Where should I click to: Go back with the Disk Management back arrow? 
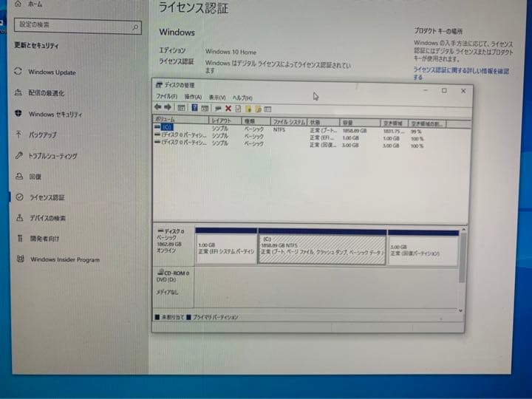coord(158,107)
